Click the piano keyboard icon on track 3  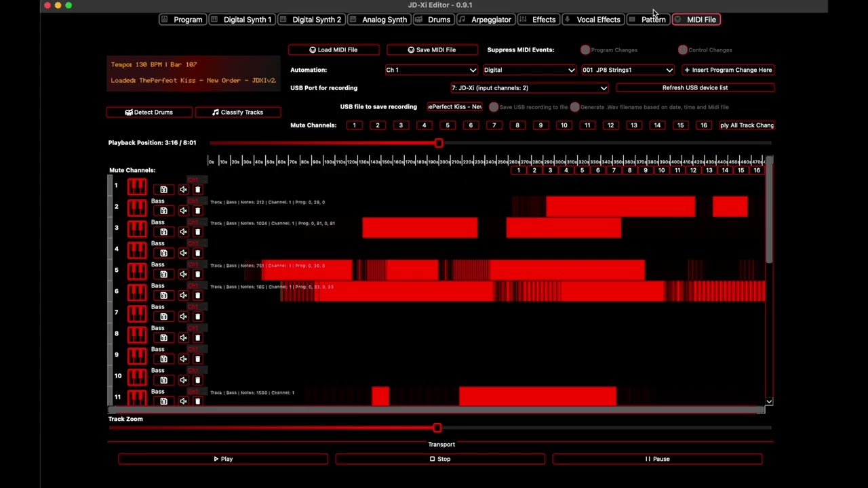137,228
